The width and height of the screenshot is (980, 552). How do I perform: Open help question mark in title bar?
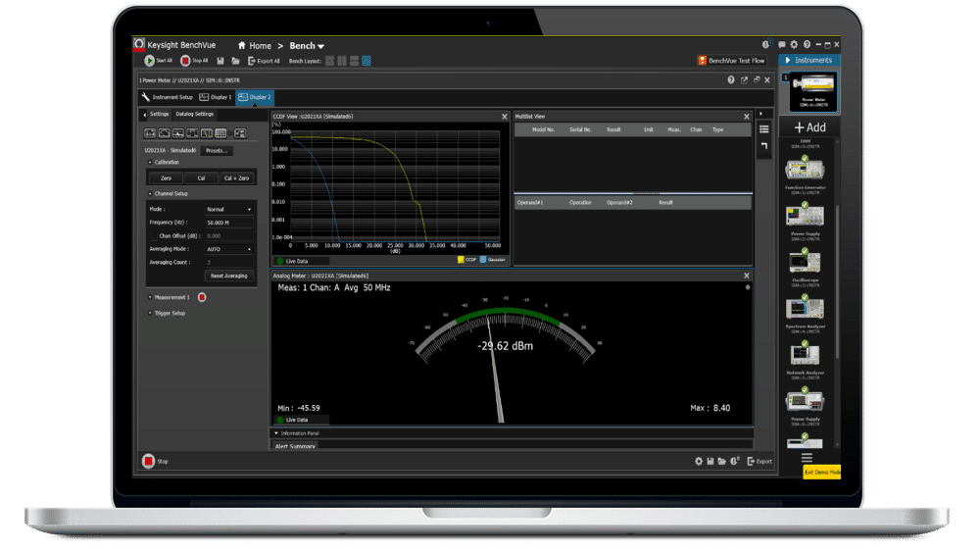click(807, 45)
